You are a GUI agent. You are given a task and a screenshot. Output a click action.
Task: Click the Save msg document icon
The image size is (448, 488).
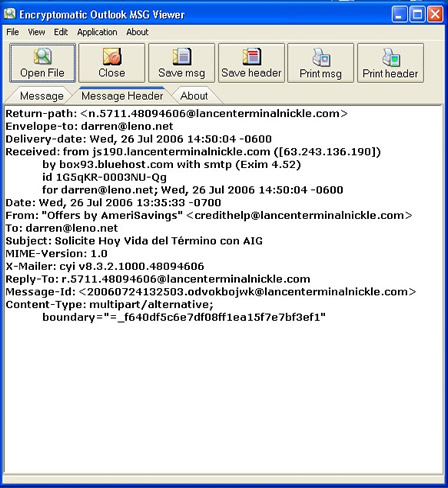(182, 56)
